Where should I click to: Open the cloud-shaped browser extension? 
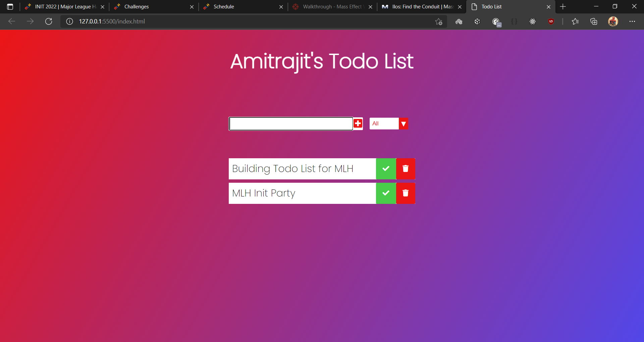click(x=459, y=21)
